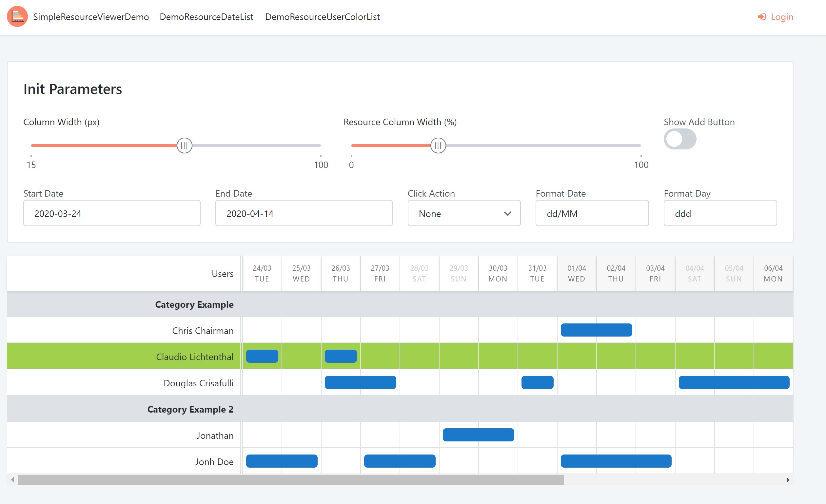The image size is (826, 504).
Task: Click the 29/03 SUN date header
Action: point(459,273)
